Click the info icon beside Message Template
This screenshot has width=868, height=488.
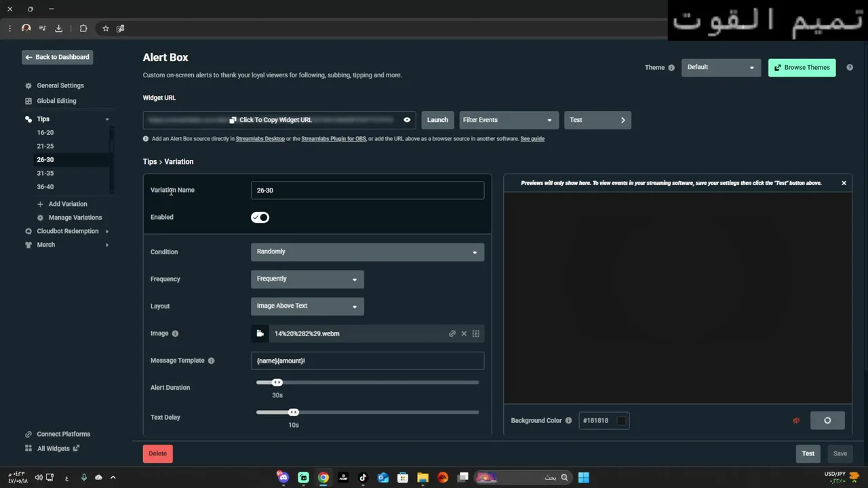coord(211,361)
